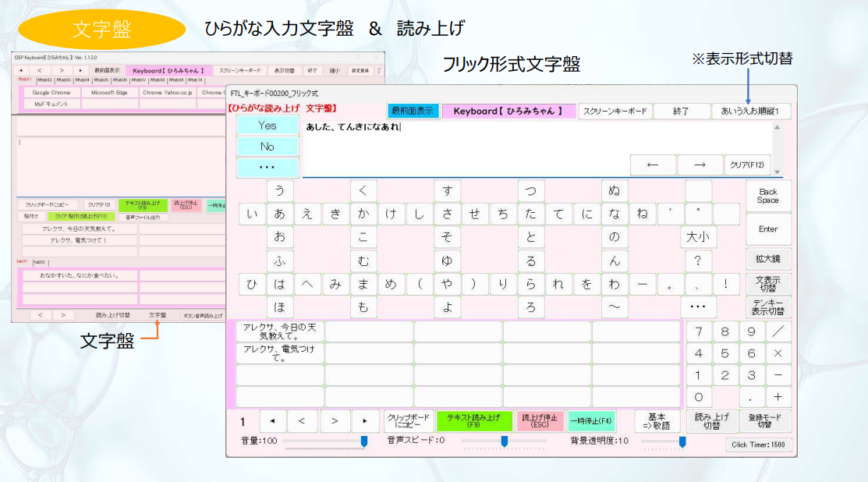Tap the long vowel ー key

coord(642,284)
